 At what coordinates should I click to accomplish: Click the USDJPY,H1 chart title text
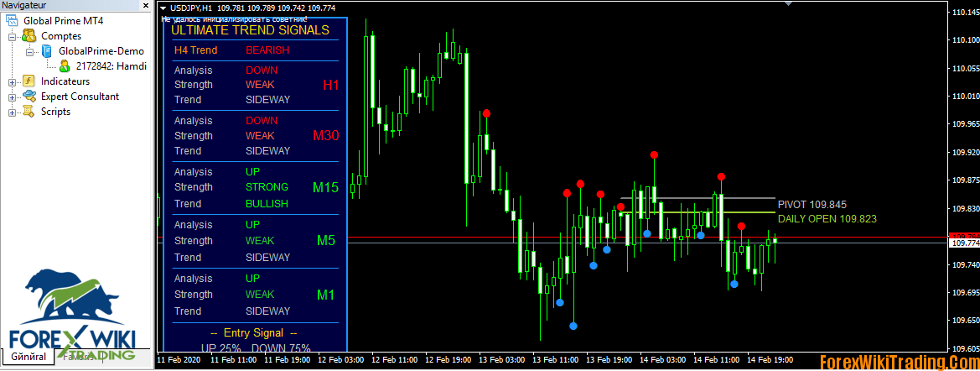191,8
